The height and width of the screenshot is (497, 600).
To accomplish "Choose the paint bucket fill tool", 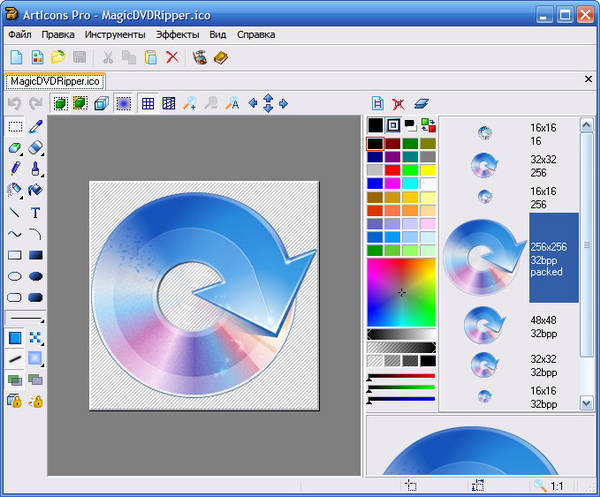I will [36, 190].
